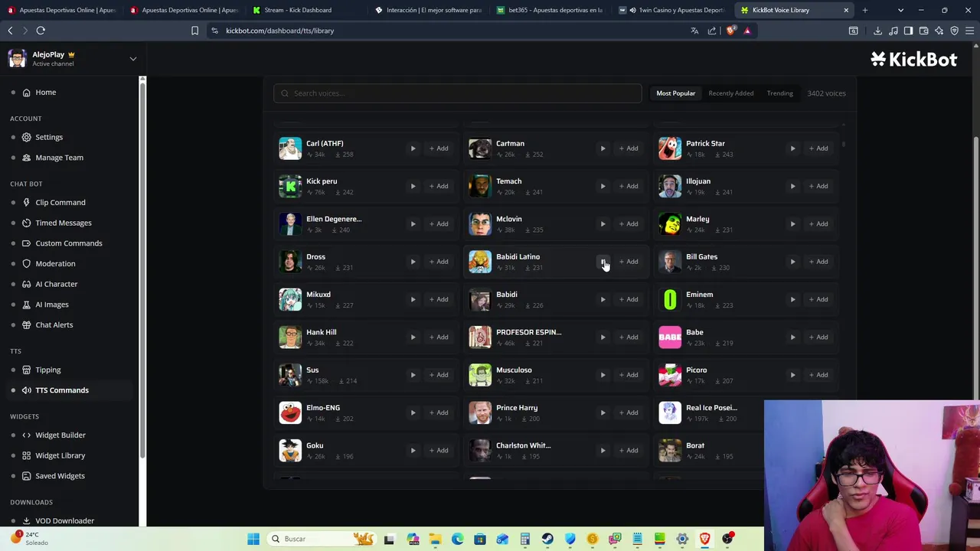
Task: Play the Kick peru voice preview
Action: (x=413, y=186)
